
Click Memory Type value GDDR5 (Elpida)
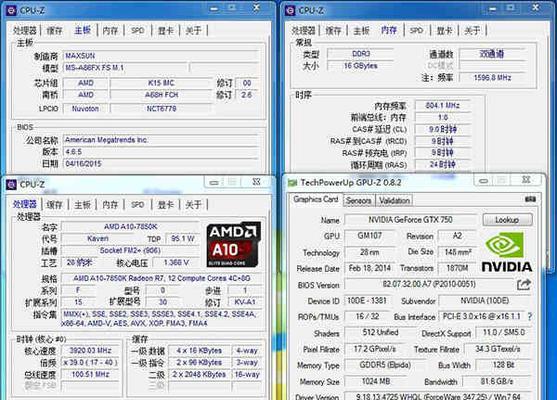coord(385,365)
